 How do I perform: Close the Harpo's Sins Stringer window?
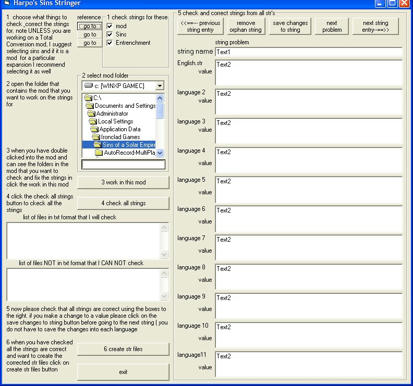[404, 3]
